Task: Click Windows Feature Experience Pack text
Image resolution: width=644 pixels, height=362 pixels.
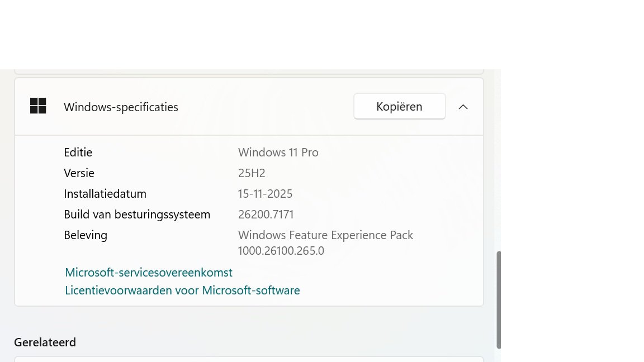Action: click(x=325, y=235)
